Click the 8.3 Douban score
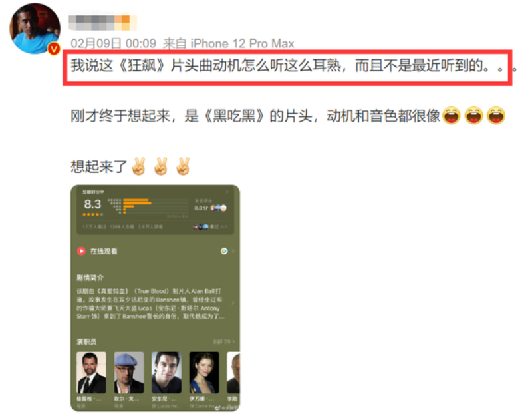 (92, 204)
